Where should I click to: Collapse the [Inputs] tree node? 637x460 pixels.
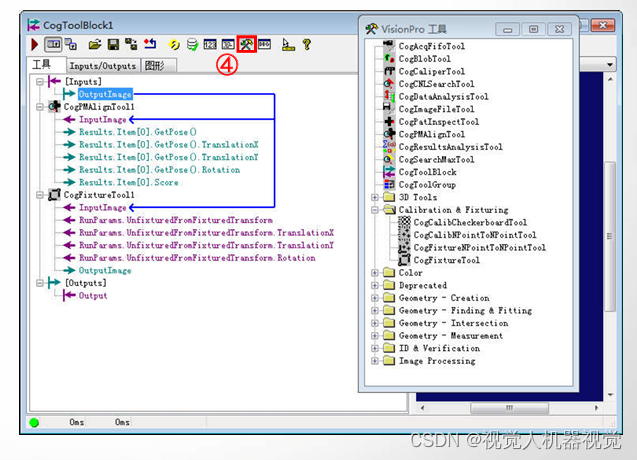(40, 82)
